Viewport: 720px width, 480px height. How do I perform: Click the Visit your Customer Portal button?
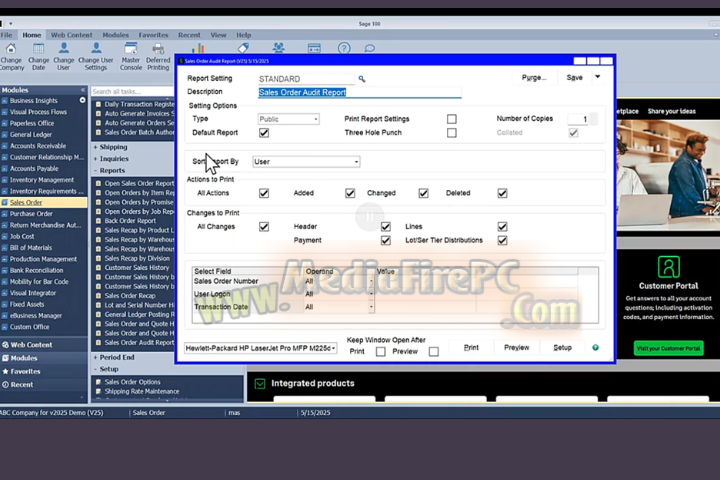tap(669, 348)
